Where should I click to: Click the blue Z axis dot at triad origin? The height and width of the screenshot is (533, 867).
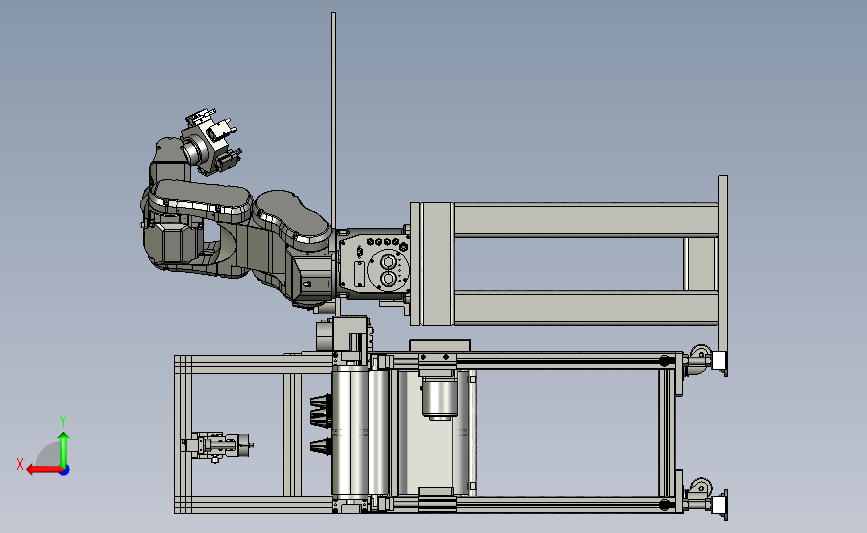[x=65, y=471]
